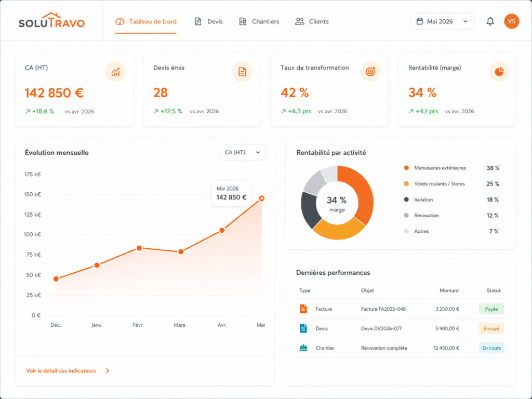Click the Devis row blue document icon
The height and width of the screenshot is (399, 532).
[x=303, y=328]
